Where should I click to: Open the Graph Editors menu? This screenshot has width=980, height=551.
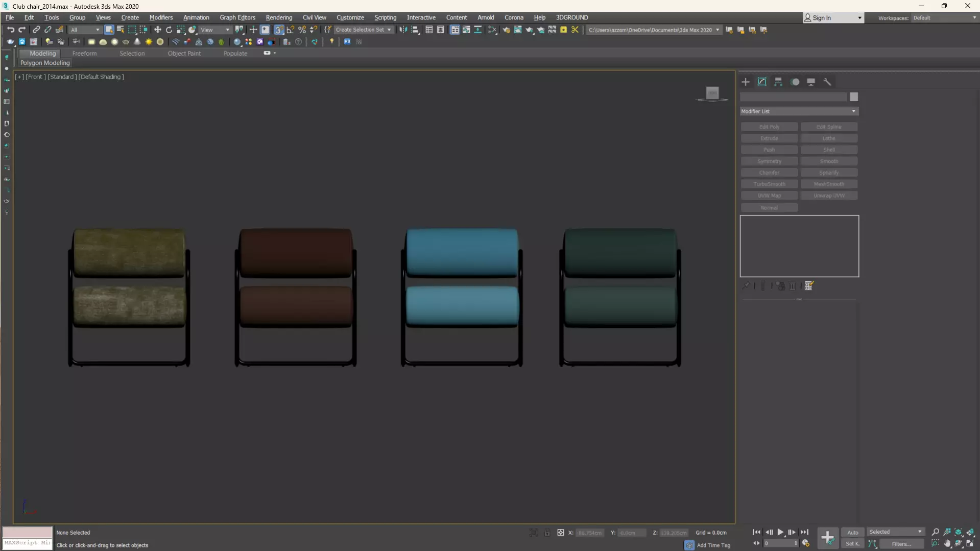[x=237, y=17]
